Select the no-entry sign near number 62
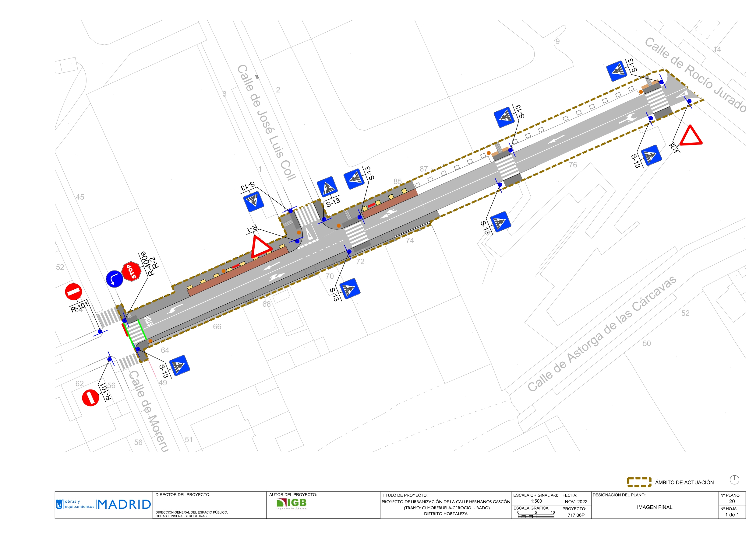 (x=90, y=397)
